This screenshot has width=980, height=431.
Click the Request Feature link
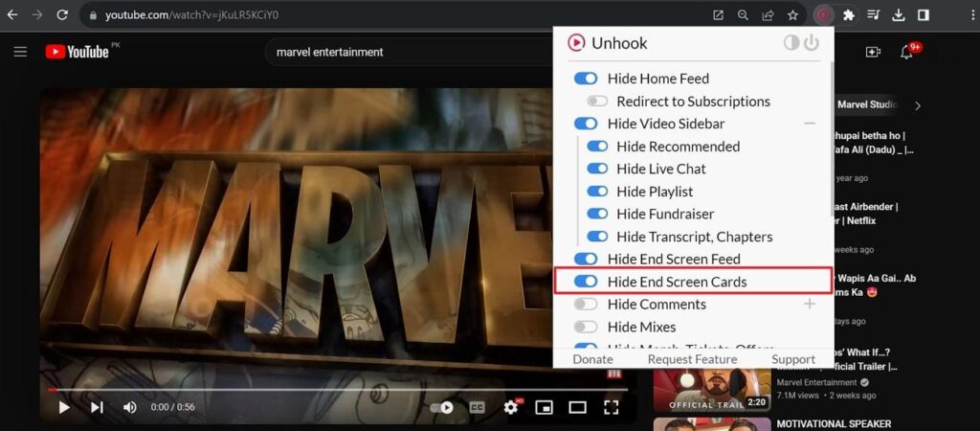[692, 359]
